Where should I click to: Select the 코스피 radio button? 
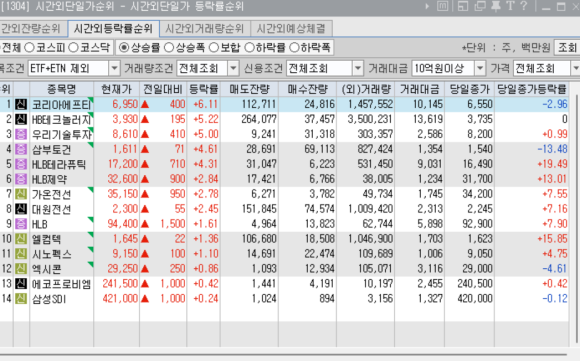(x=30, y=47)
